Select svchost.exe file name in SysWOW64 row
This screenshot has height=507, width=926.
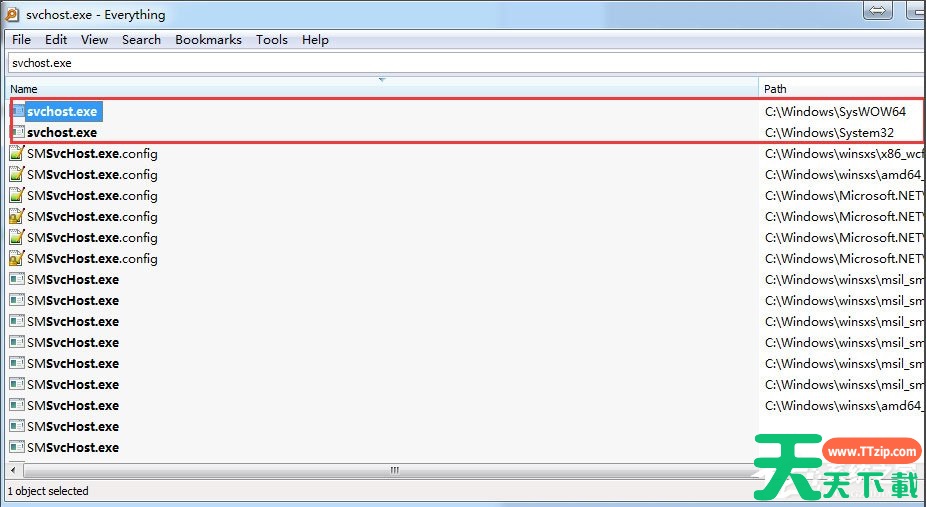pos(62,111)
